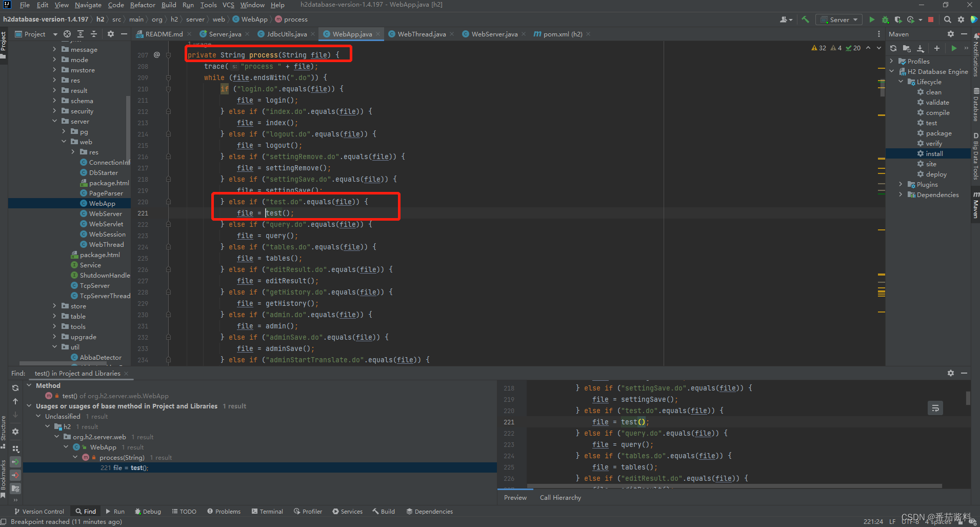Reload all Maven projects icon
This screenshot has height=527, width=980.
(x=893, y=48)
